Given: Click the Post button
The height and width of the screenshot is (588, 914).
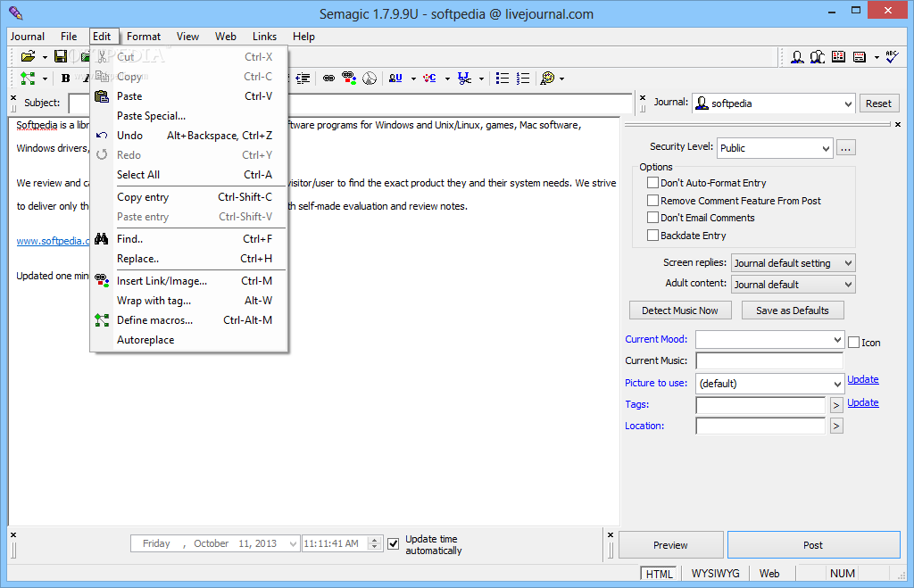Looking at the screenshot, I should click(813, 545).
